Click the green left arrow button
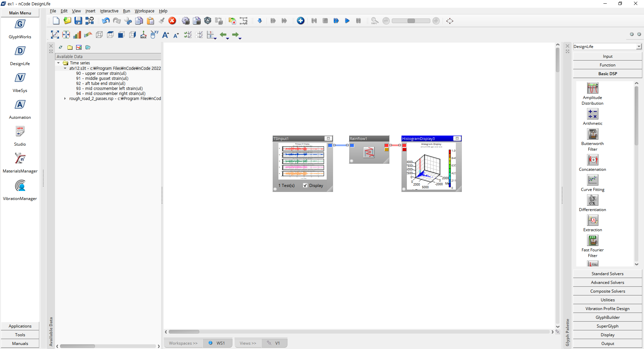This screenshot has width=644, height=349. (x=223, y=35)
